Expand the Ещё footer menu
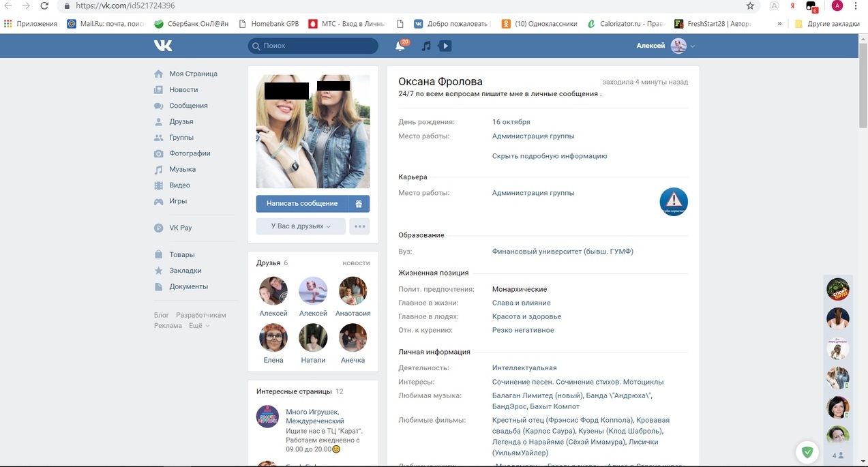Image resolution: width=868 pixels, height=467 pixels. pos(199,326)
